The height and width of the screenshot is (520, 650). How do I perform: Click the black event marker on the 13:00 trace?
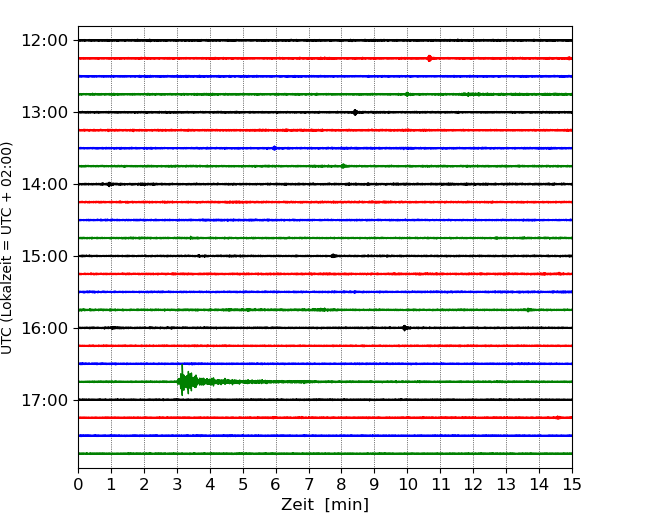point(355,112)
